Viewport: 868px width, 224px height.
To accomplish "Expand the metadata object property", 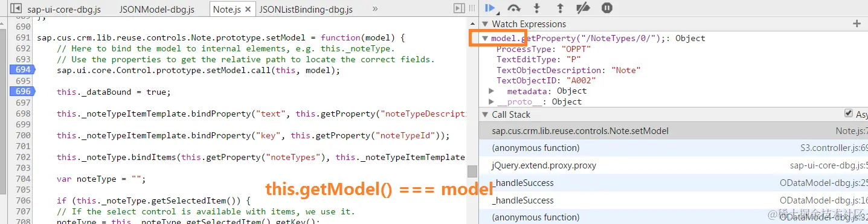I will (x=491, y=91).
